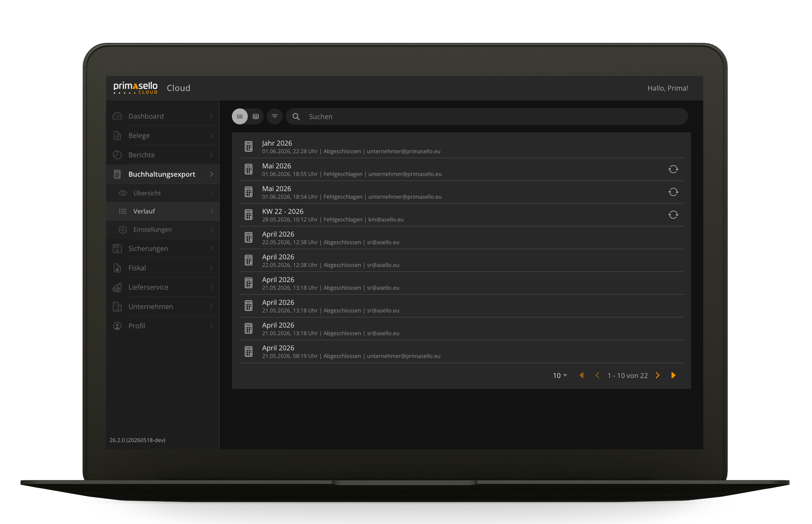Retry the failed Mai 2026 18:55 export
Screen dimensions: 812x524
[x=673, y=169]
